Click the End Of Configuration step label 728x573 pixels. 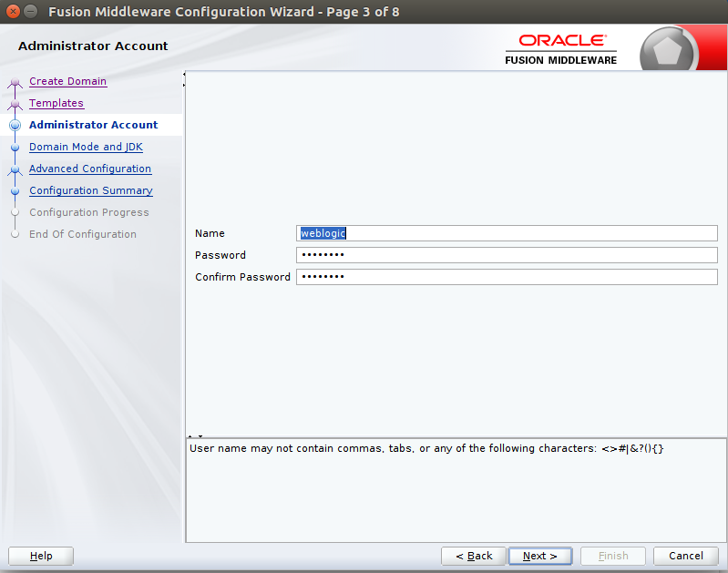tap(83, 234)
